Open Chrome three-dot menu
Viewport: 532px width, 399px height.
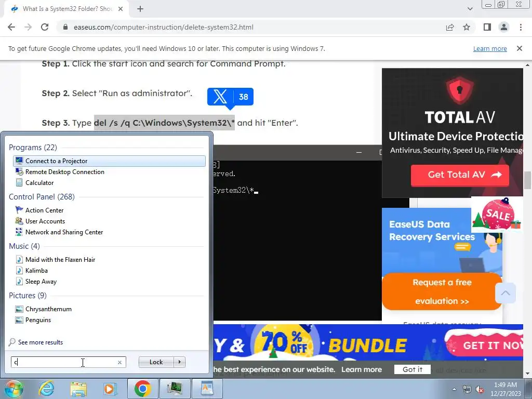coord(521,27)
